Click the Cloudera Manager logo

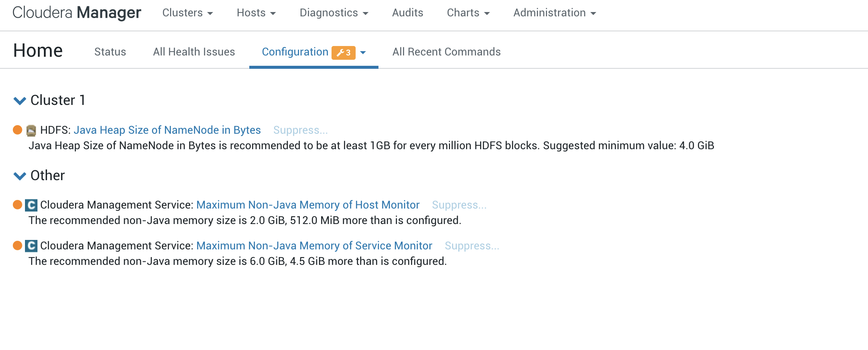(x=77, y=13)
